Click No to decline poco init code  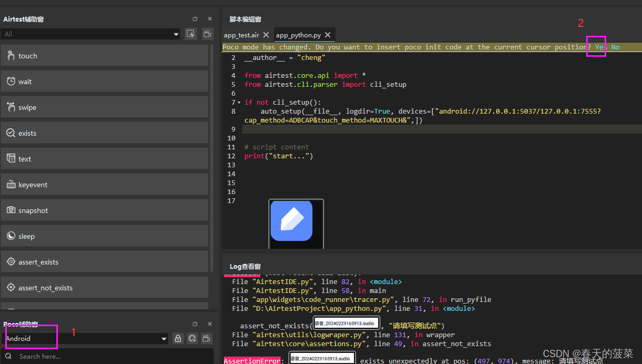pyautogui.click(x=615, y=47)
